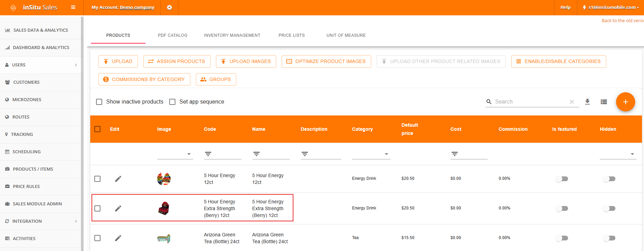The image size is (644, 251).
Task: Clear the search field with the X icon
Action: coord(572,102)
